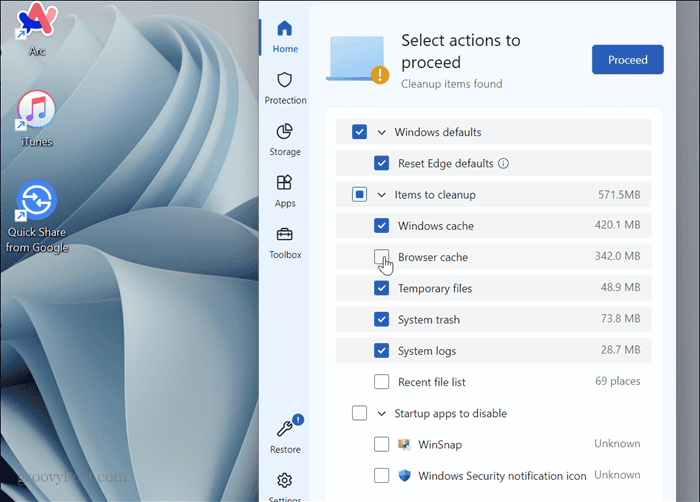
Task: Click the laptop warning status icon
Action: pos(358,59)
